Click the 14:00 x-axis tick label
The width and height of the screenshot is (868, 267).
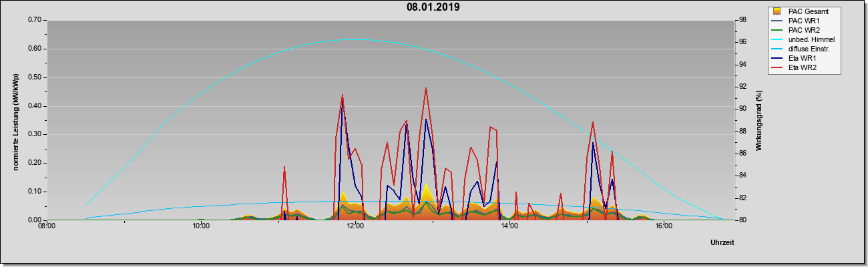click(509, 226)
